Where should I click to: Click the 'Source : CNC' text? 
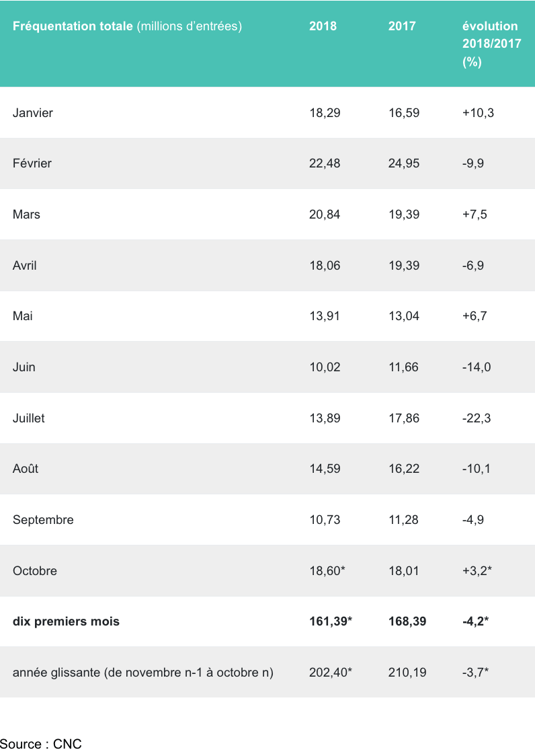41,744
